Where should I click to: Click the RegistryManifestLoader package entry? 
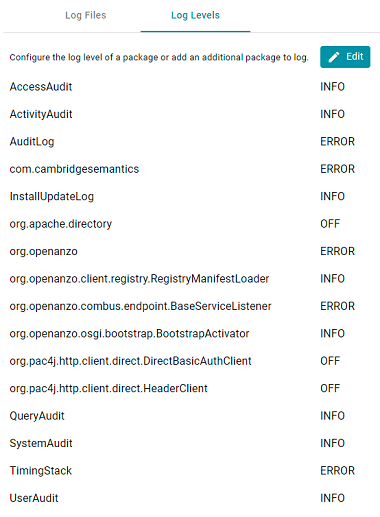pyautogui.click(x=139, y=279)
